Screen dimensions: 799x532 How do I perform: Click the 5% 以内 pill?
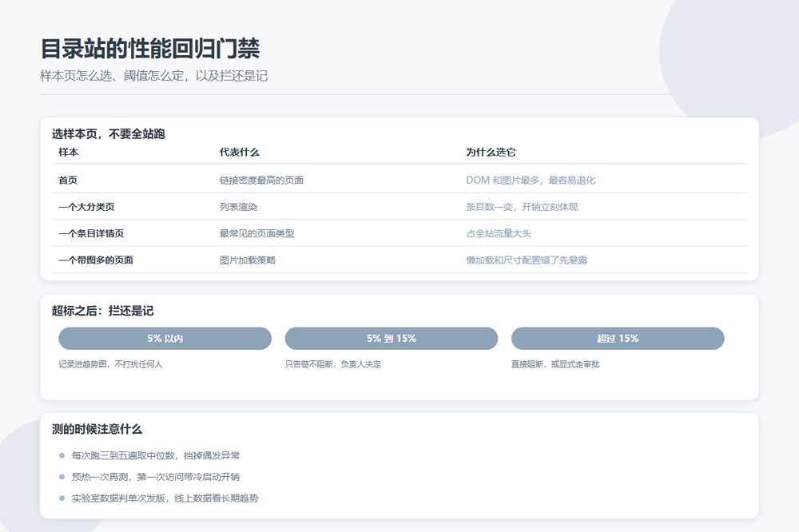165,339
